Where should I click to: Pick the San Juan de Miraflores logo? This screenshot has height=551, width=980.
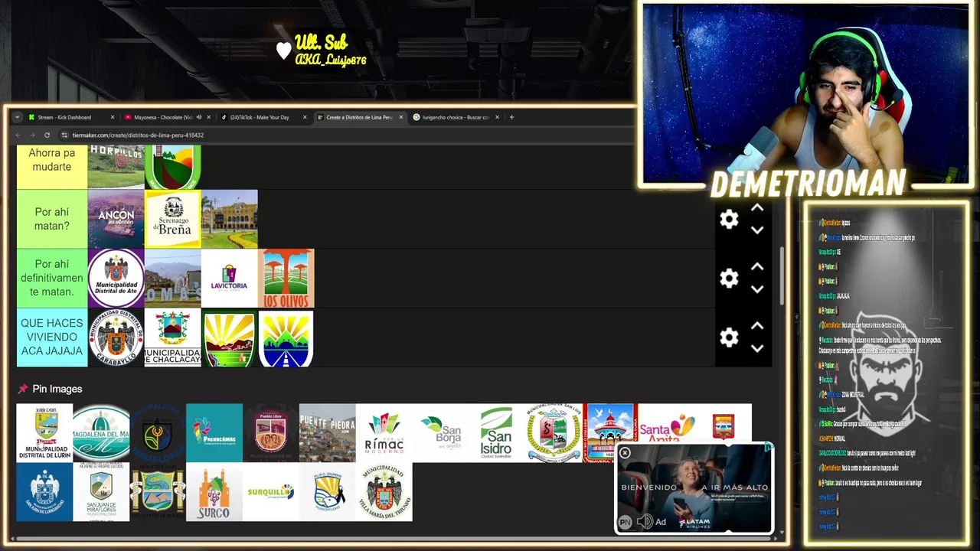(x=101, y=491)
